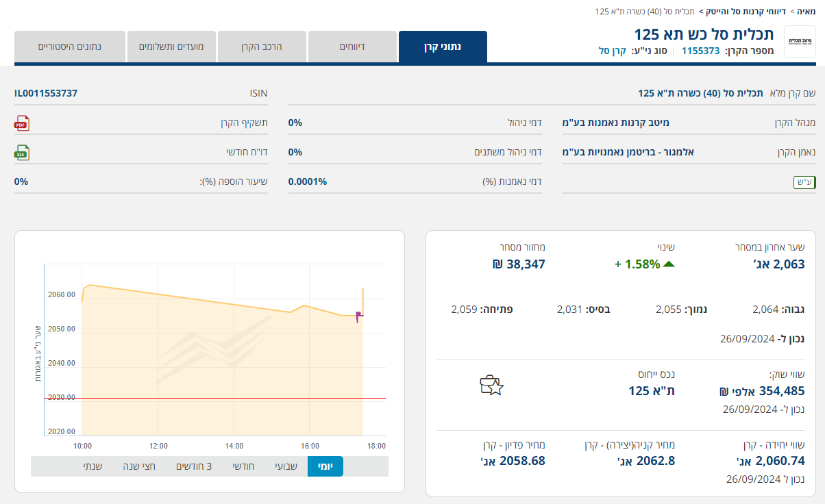825x504 pixels.
Task: Switch chart to חודשי view
Action: point(243,466)
